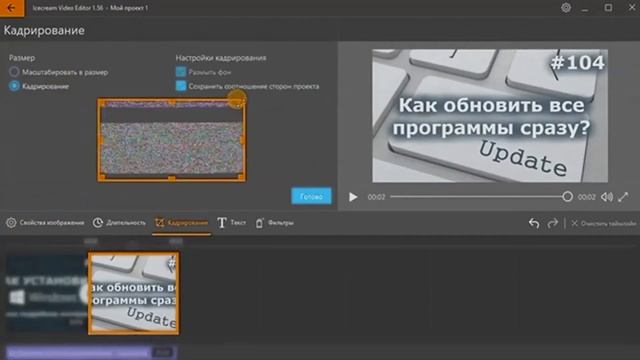Click the purple audio track bar

91,352
